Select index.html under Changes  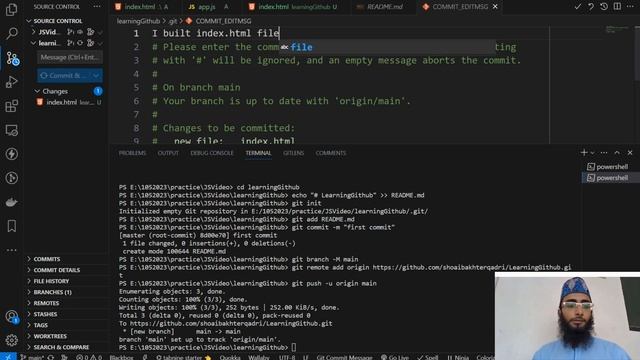[68, 102]
